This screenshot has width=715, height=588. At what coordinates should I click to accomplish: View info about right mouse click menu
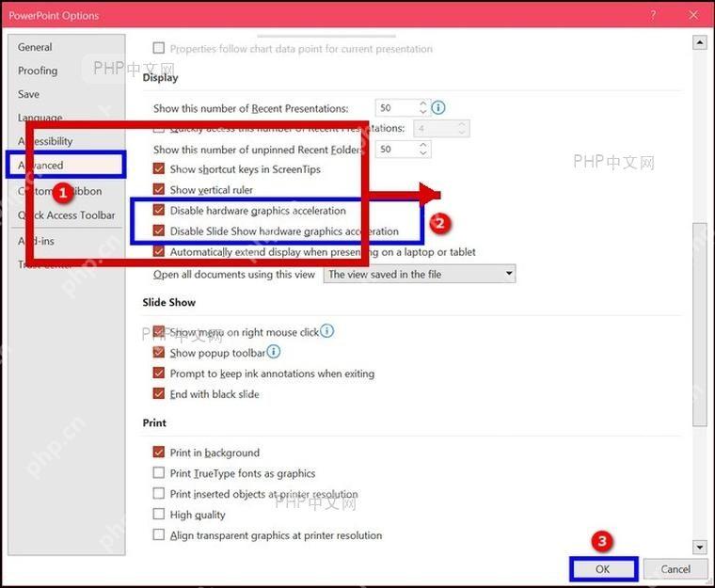tap(327, 331)
